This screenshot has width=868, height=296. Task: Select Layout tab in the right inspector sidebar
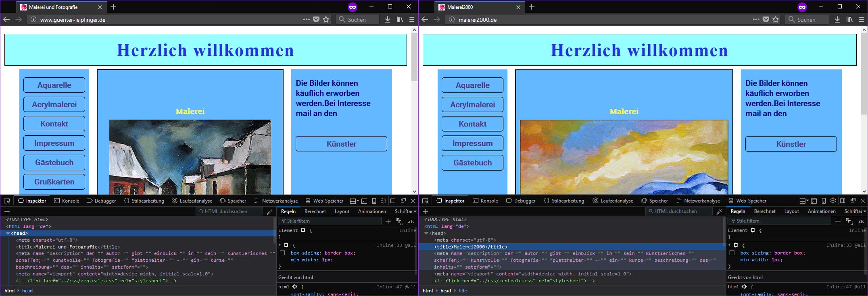(791, 211)
